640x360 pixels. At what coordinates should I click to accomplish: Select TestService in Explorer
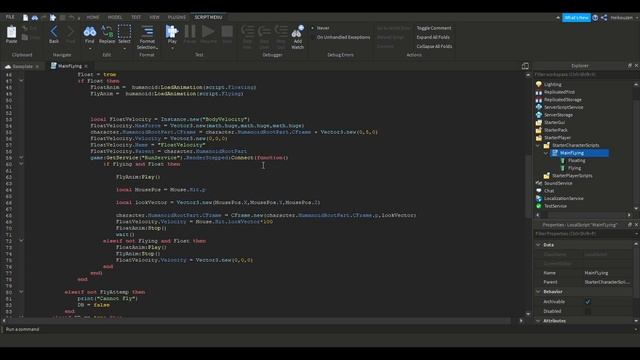click(x=555, y=206)
